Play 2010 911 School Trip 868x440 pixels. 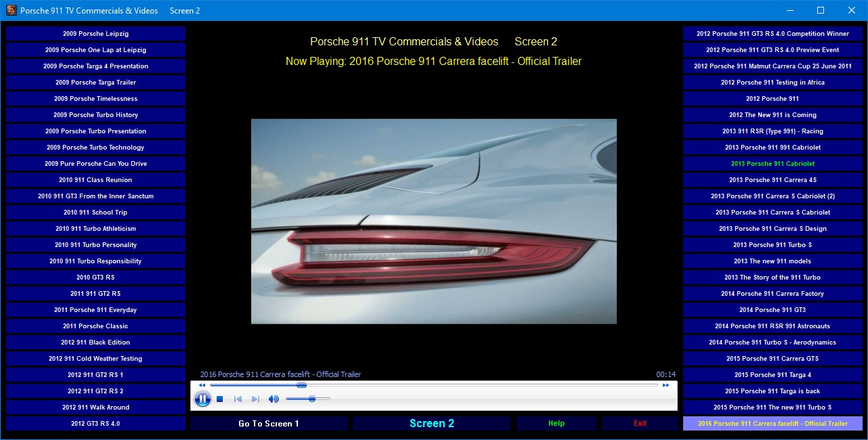pos(95,213)
